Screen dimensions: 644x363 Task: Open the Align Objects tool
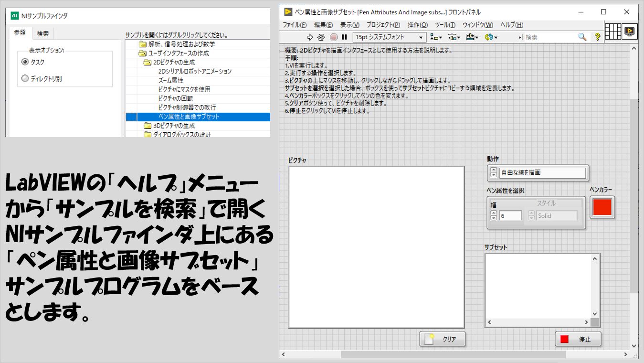pos(436,37)
